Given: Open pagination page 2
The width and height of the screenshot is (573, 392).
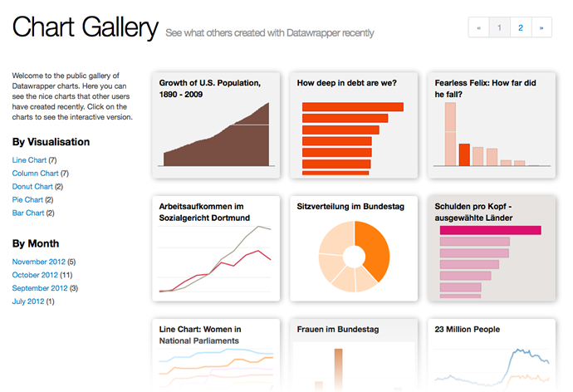Looking at the screenshot, I should (x=521, y=28).
